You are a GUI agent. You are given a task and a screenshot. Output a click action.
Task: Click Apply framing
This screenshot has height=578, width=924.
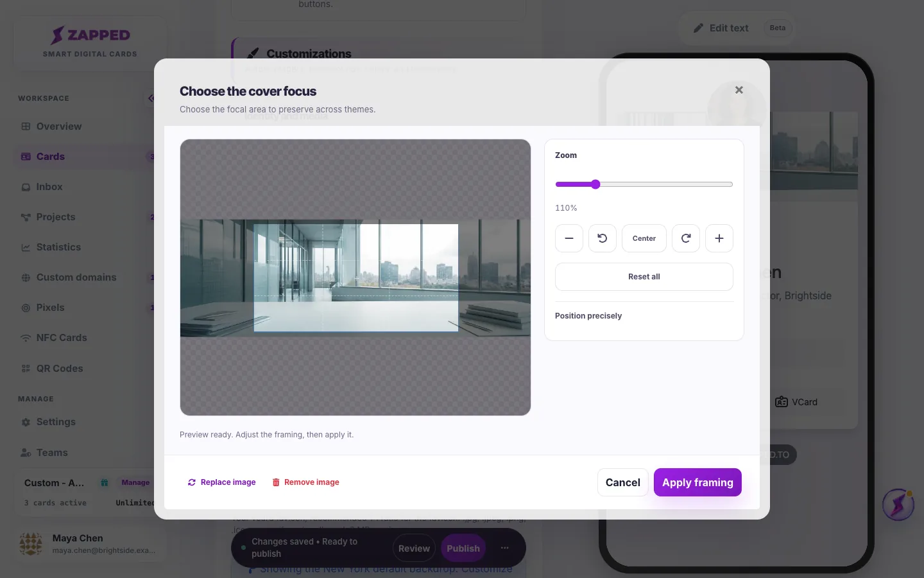tap(697, 482)
